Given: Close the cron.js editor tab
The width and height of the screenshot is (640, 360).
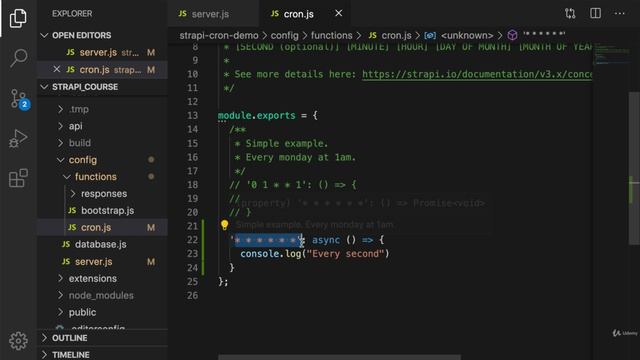Looking at the screenshot, I should [x=338, y=13].
